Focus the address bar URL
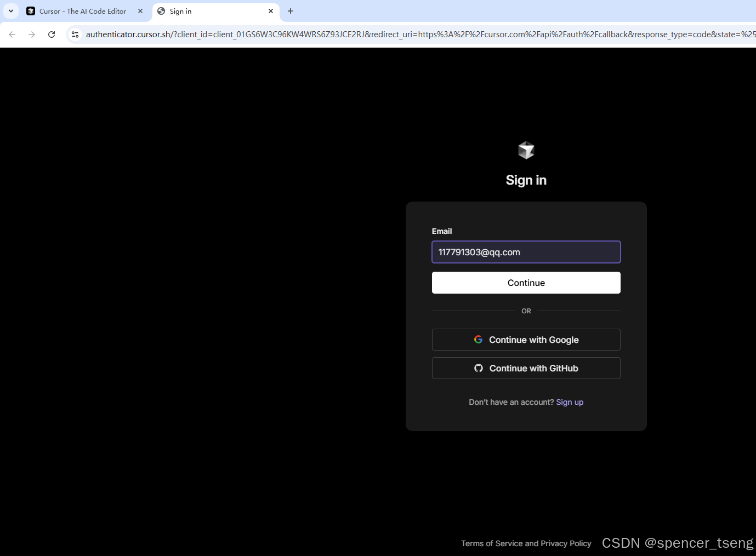The height and width of the screenshot is (556, 756). coord(420,35)
